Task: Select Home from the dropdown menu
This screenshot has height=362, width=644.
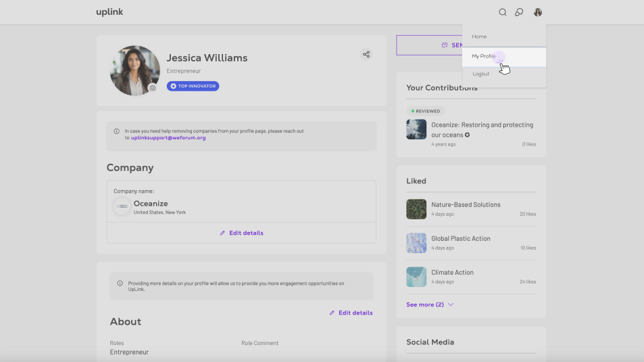Action: [x=479, y=37]
